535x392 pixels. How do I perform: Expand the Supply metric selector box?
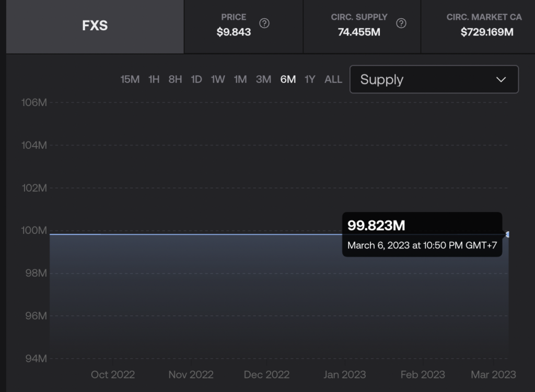tap(434, 79)
